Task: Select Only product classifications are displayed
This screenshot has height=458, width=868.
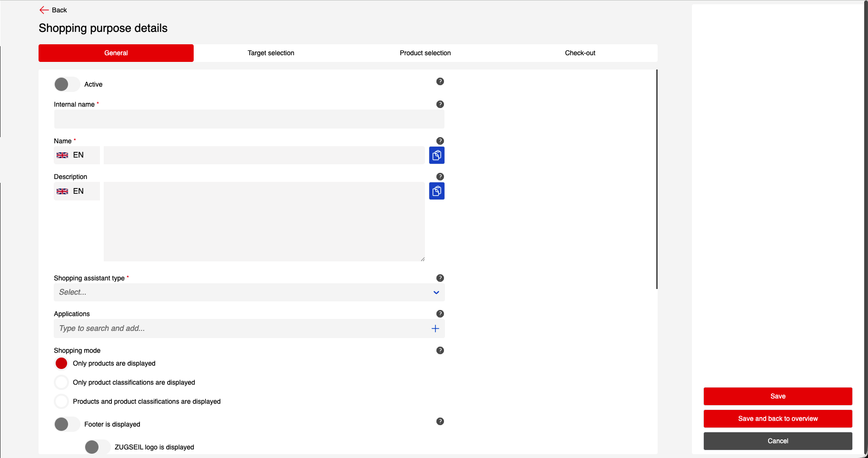Action: [61, 382]
